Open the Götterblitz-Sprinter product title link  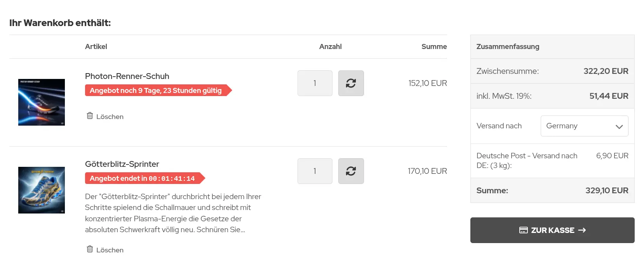[122, 164]
